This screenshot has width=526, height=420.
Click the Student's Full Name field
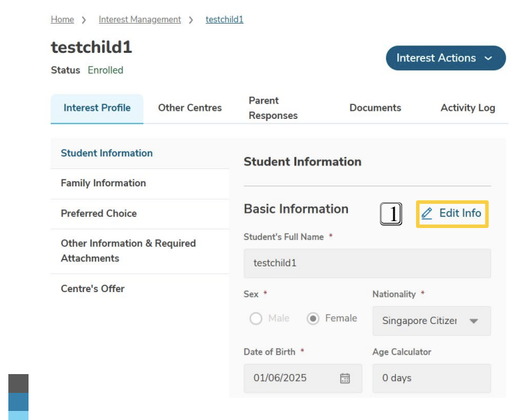point(367,263)
